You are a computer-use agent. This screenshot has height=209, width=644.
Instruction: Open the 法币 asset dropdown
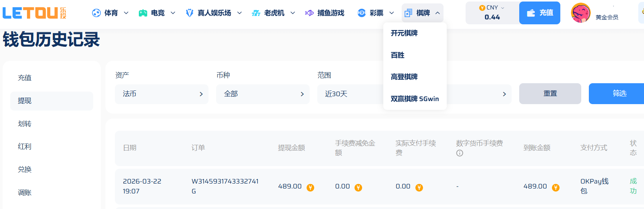161,94
